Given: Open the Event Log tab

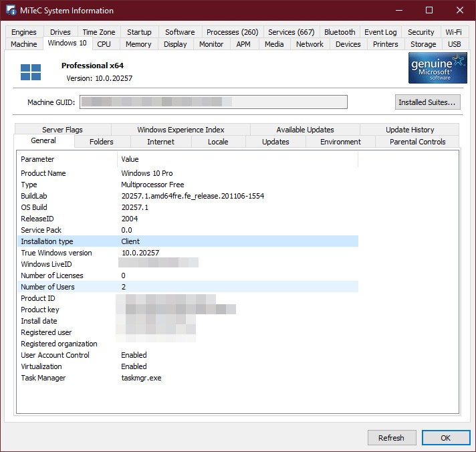Looking at the screenshot, I should [x=380, y=32].
